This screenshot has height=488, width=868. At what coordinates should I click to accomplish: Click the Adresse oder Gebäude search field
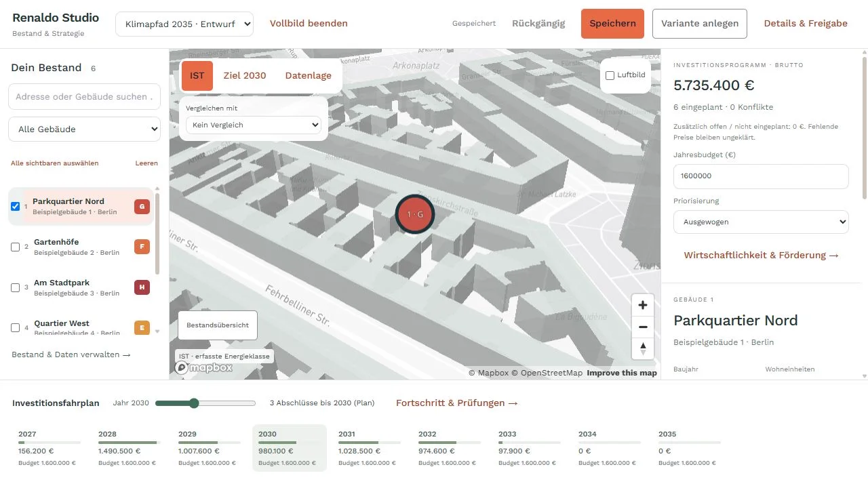click(84, 97)
